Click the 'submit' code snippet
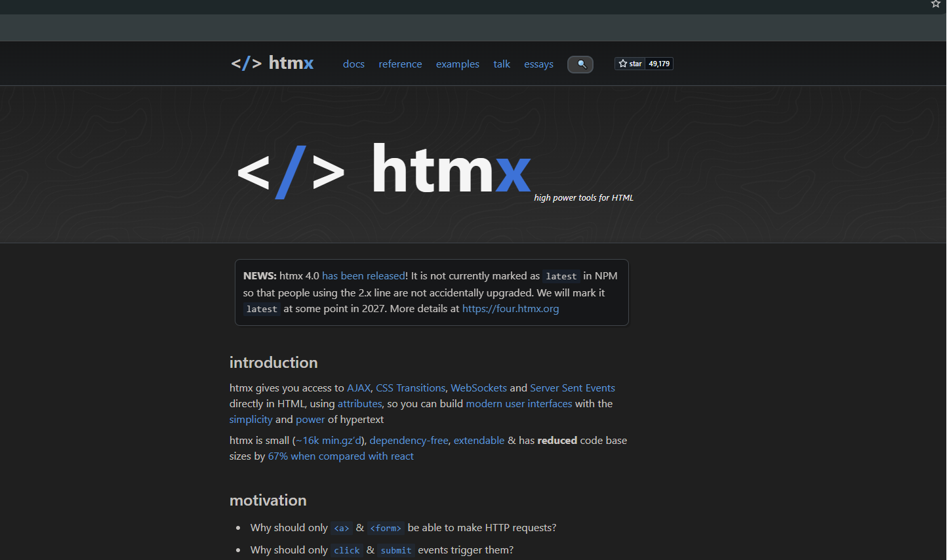Viewport: 947px width, 560px height. (x=396, y=551)
